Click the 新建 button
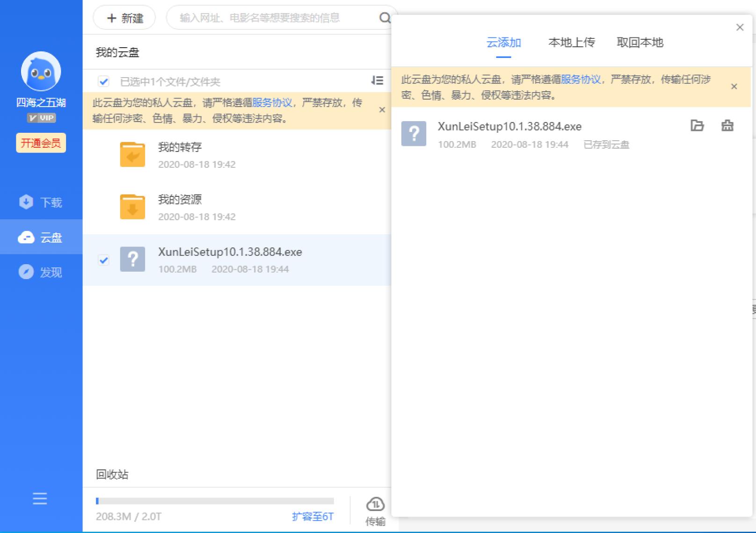Image resolution: width=756 pixels, height=533 pixels. 124,18
